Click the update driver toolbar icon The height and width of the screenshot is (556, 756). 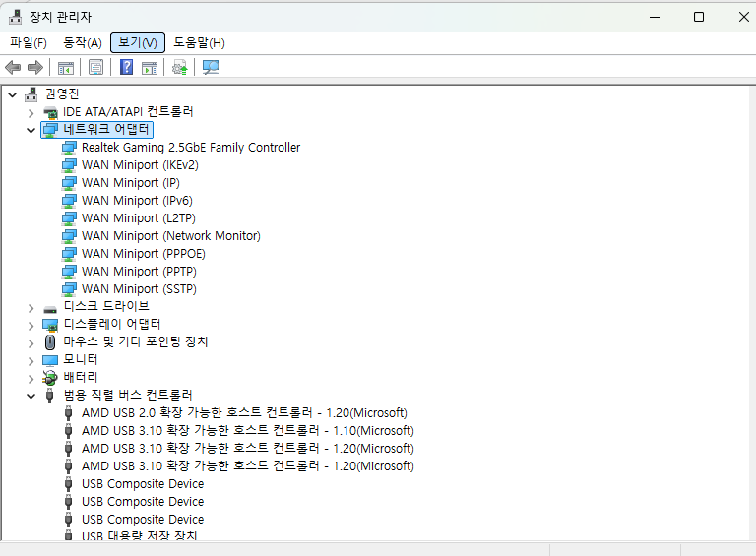179,67
